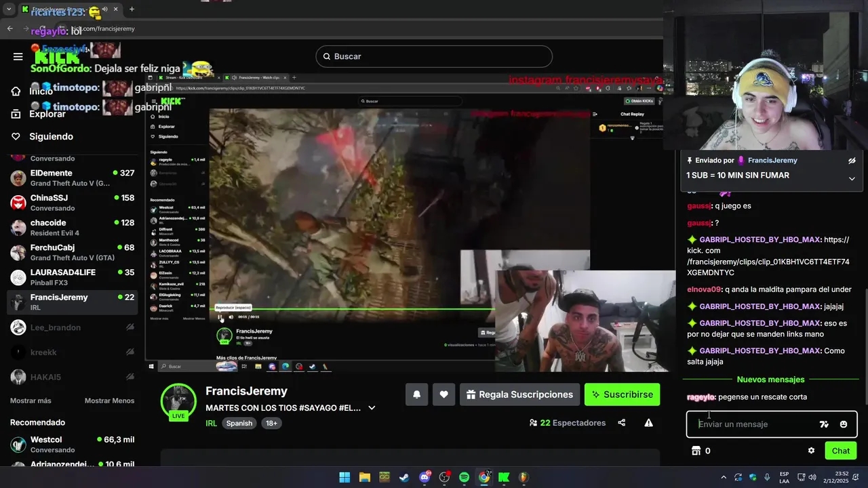This screenshot has width=868, height=488.
Task: Click the Siguiendo heart icon
Action: point(16,136)
